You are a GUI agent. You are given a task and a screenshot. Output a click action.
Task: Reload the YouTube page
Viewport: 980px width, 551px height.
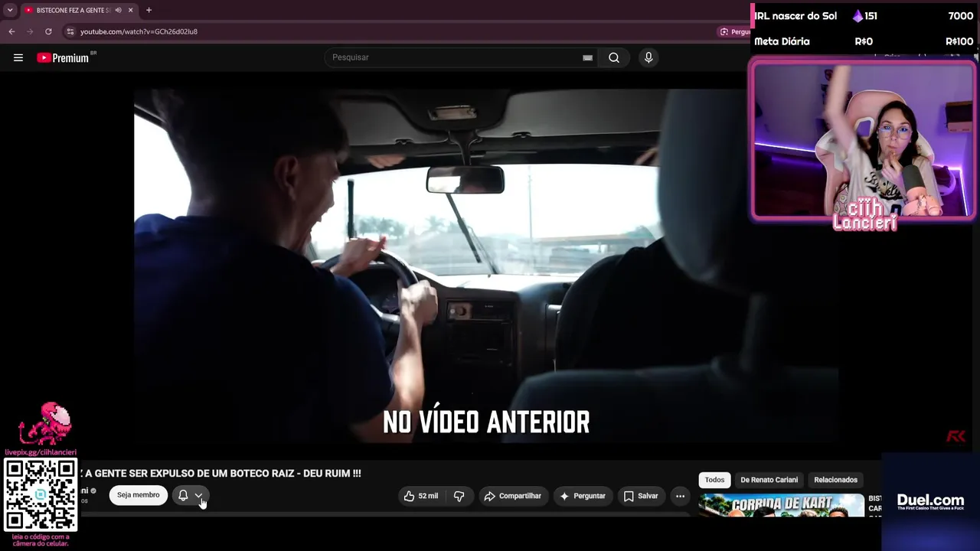coord(48,31)
